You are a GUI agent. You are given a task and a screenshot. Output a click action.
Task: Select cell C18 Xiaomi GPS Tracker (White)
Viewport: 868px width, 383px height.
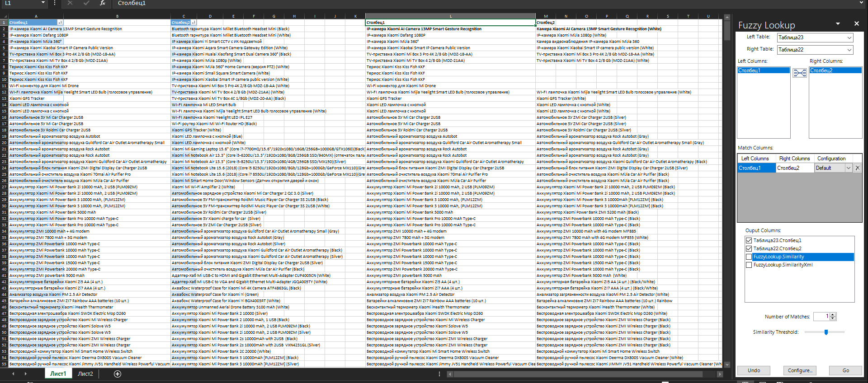pyautogui.click(x=184, y=130)
